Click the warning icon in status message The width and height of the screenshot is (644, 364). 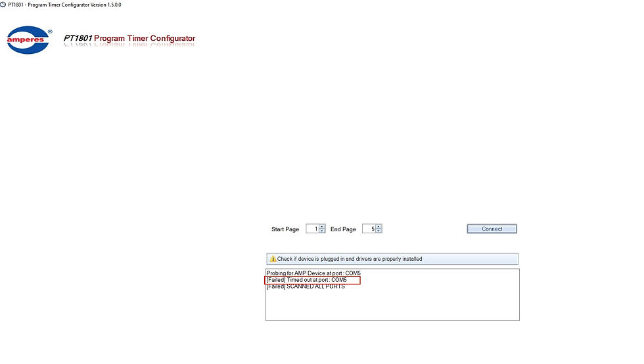pos(273,259)
